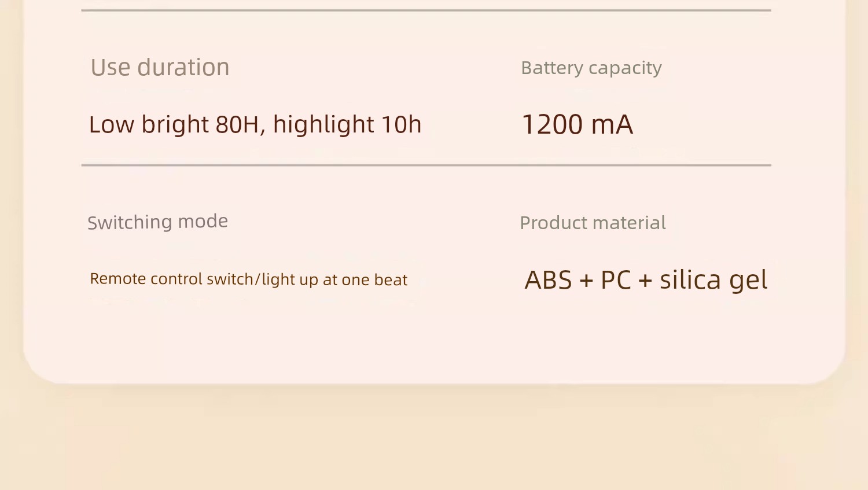Select the word "gel" in material value
868x490 pixels.
748,281
